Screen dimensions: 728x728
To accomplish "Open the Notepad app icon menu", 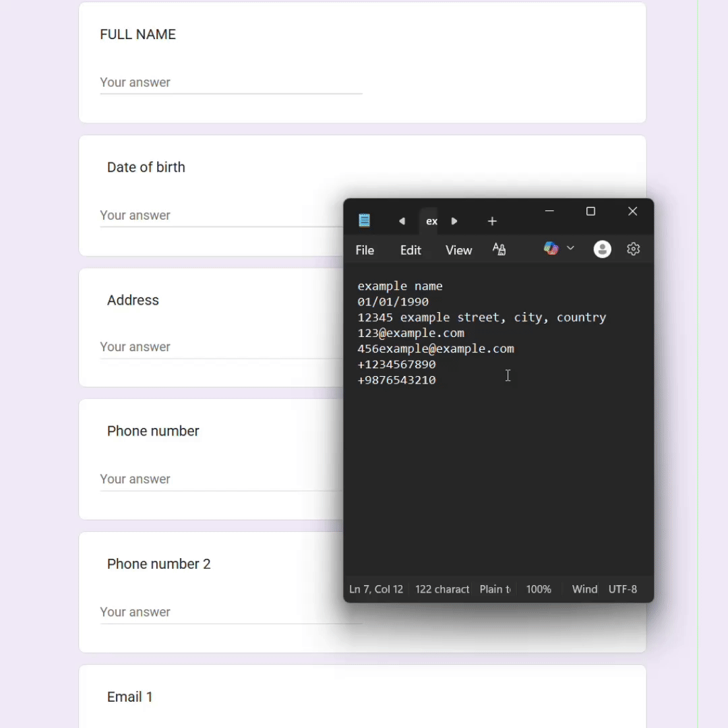I will 364,220.
